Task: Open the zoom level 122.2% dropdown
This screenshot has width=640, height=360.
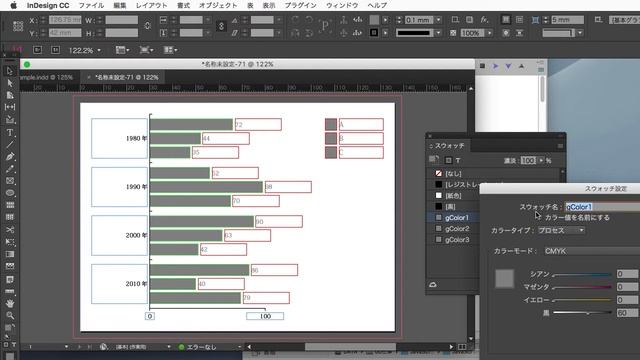Action: click(99, 50)
